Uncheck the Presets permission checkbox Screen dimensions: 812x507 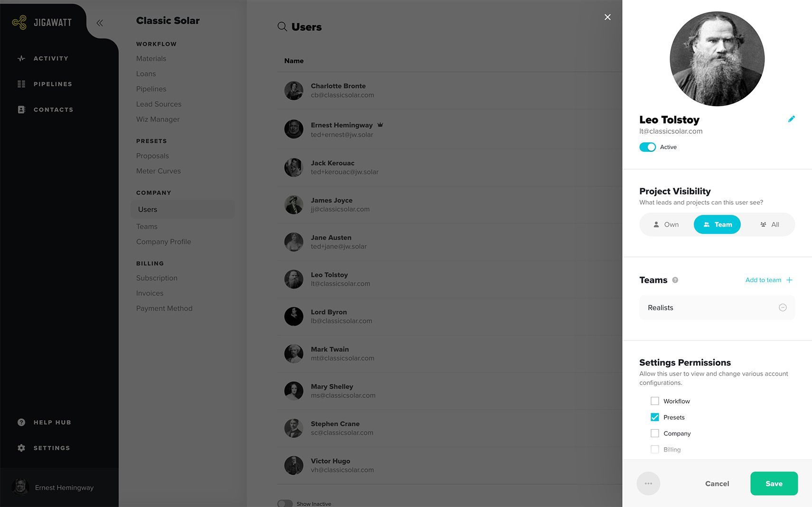tap(655, 417)
